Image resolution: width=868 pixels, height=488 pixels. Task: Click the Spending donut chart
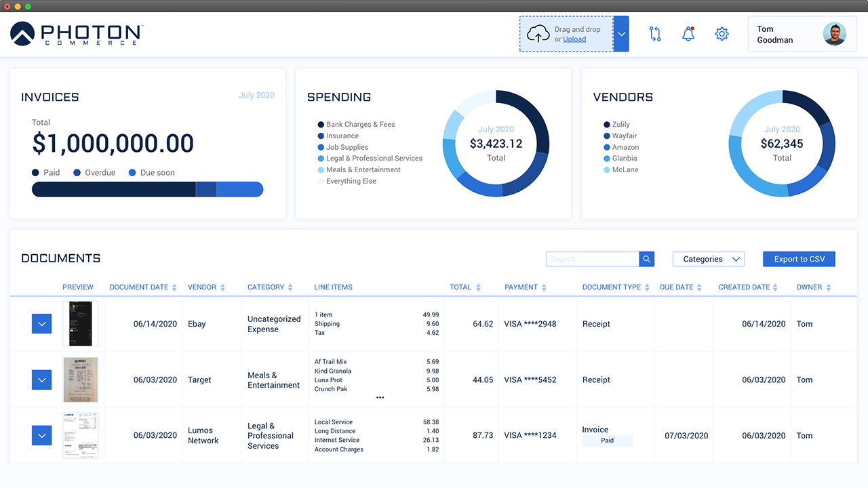coord(496,144)
